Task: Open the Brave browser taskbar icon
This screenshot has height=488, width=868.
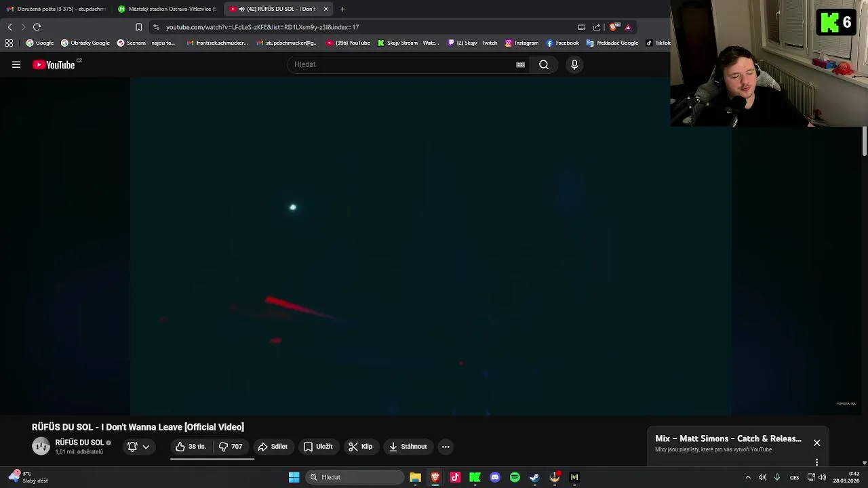Action: (435, 477)
